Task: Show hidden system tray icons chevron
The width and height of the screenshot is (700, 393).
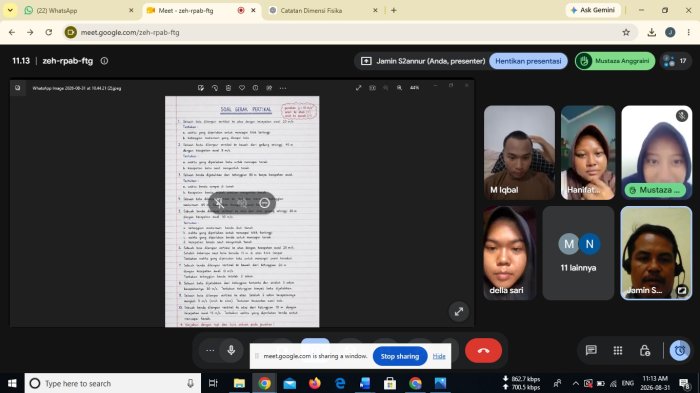Action: tap(575, 383)
